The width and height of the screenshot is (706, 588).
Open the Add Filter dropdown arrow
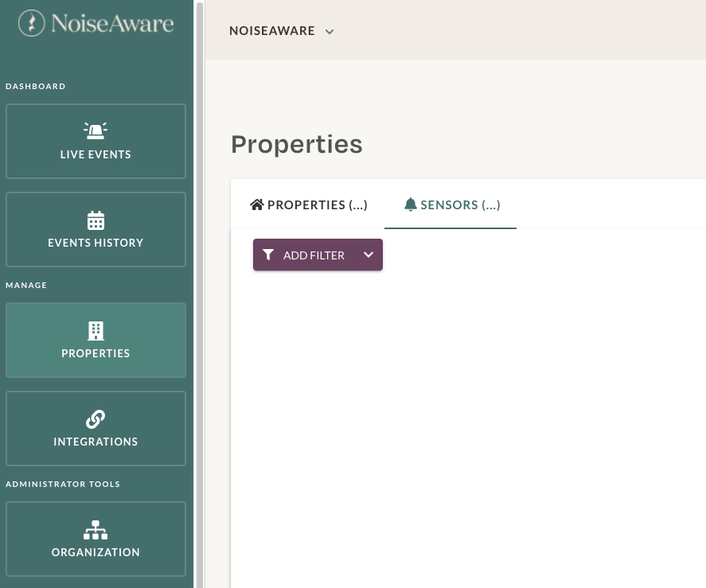(369, 255)
